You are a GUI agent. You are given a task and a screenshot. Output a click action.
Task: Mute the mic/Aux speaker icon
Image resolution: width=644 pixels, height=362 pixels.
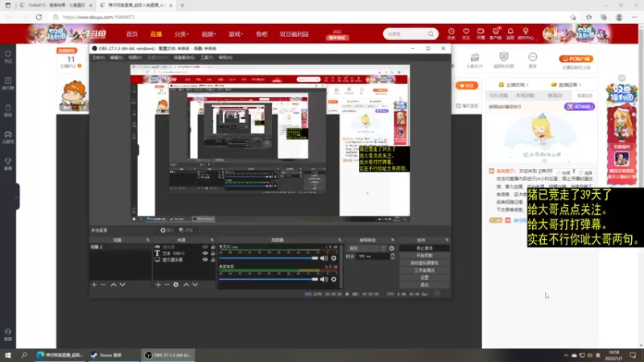(324, 258)
